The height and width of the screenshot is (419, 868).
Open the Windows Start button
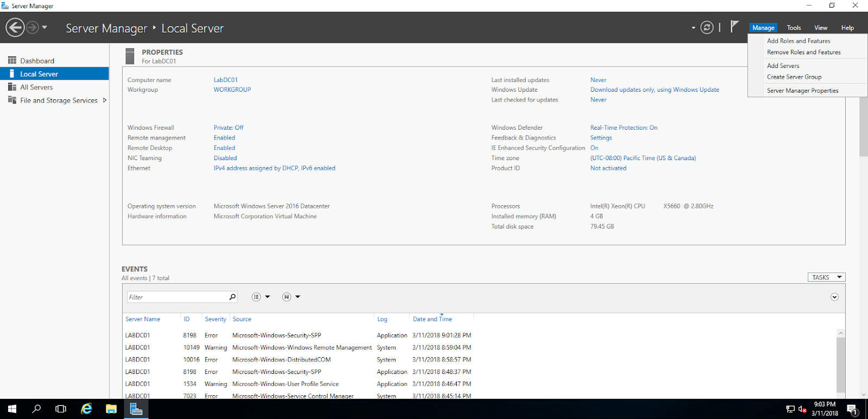[12, 409]
